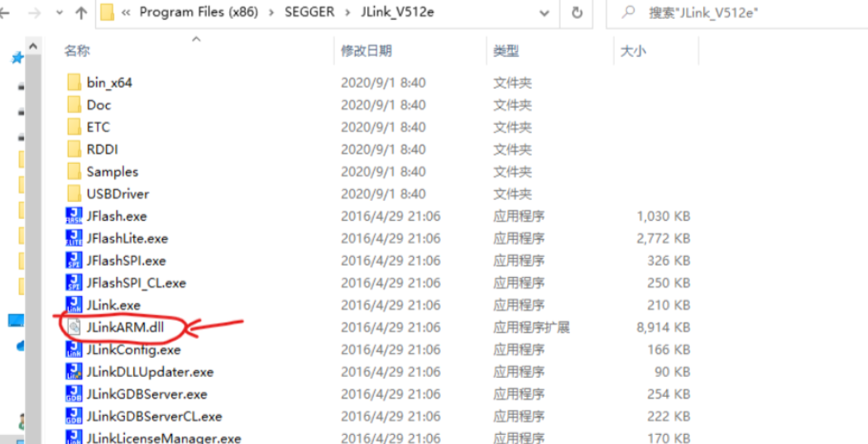Screen dimensions: 868x444
Task: Select the JFlashSPI.exe icon
Action: click(74, 261)
